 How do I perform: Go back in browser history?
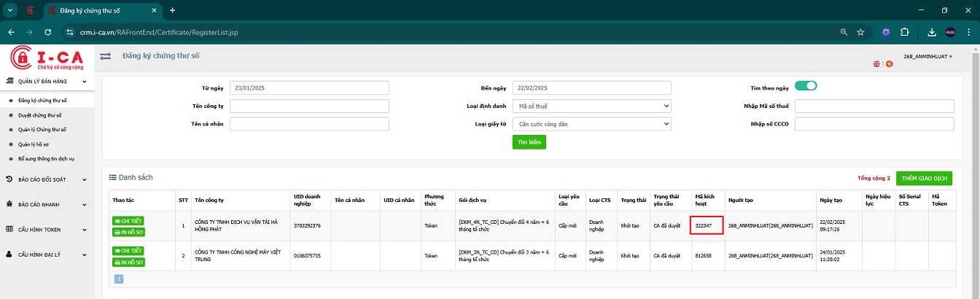click(x=11, y=32)
